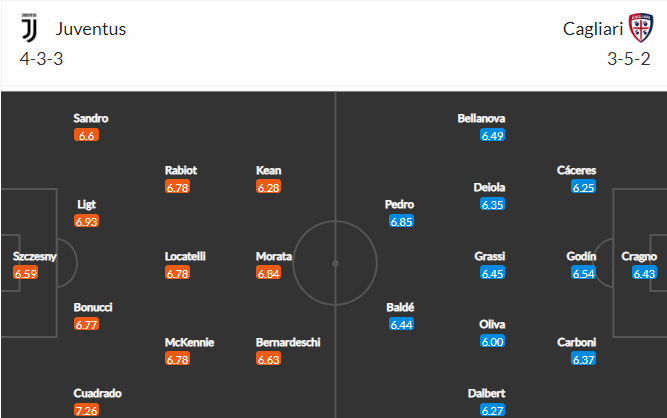Click Ligt's 6.93 rating badge

87,221
